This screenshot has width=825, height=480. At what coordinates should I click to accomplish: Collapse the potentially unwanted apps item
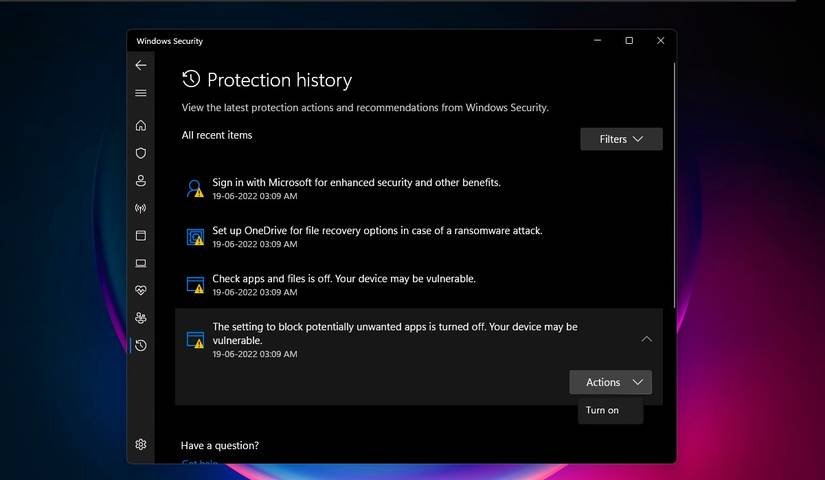click(646, 339)
